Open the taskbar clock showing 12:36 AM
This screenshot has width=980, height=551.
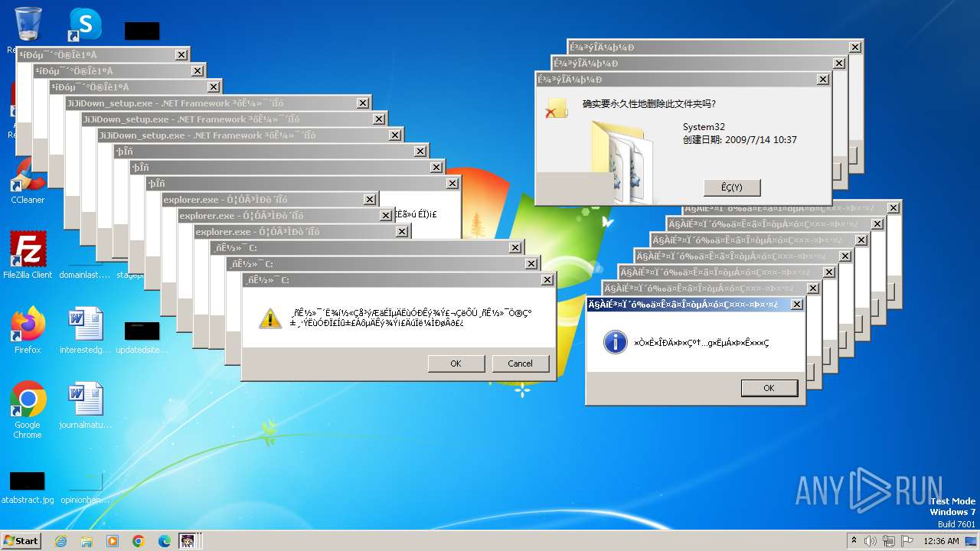click(x=941, y=541)
